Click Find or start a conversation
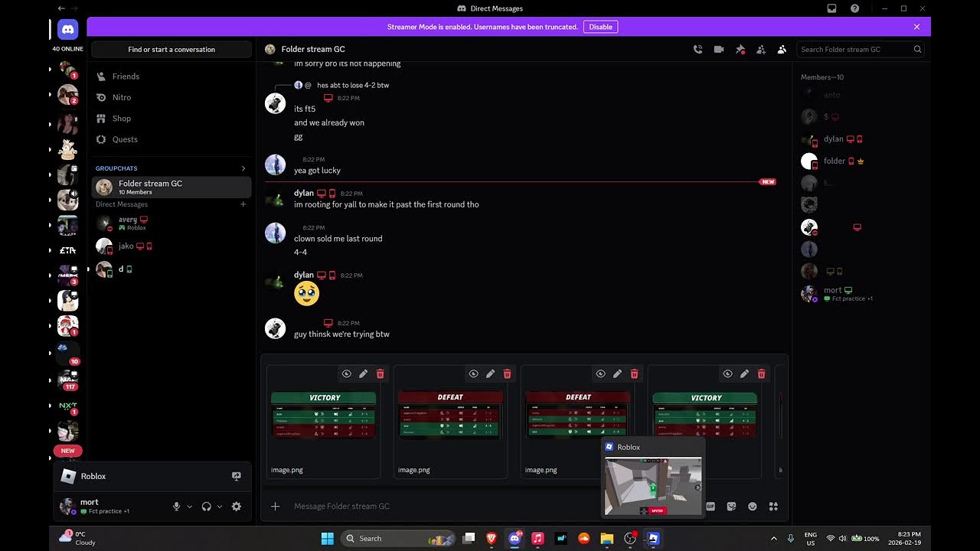980x551 pixels. (171, 49)
